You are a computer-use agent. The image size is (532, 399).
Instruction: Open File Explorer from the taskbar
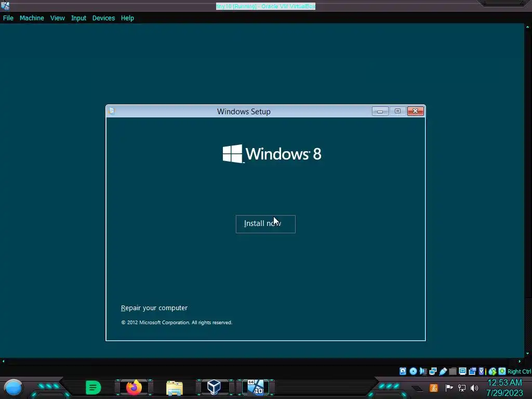click(175, 388)
